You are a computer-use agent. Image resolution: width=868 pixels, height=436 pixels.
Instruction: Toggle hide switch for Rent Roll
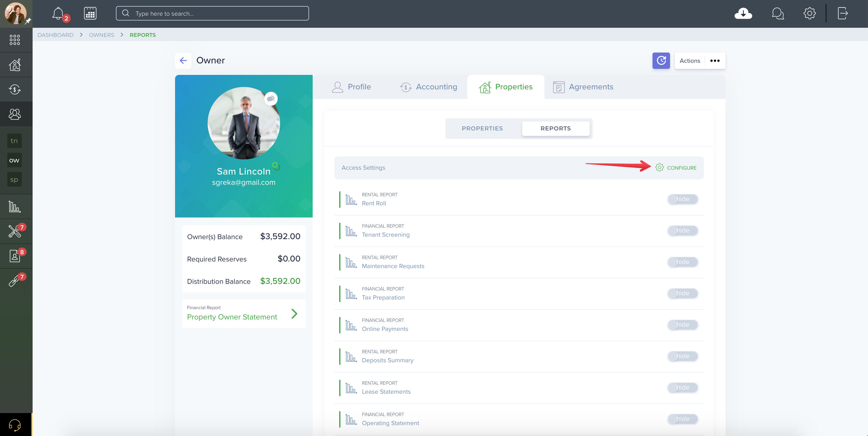click(683, 199)
